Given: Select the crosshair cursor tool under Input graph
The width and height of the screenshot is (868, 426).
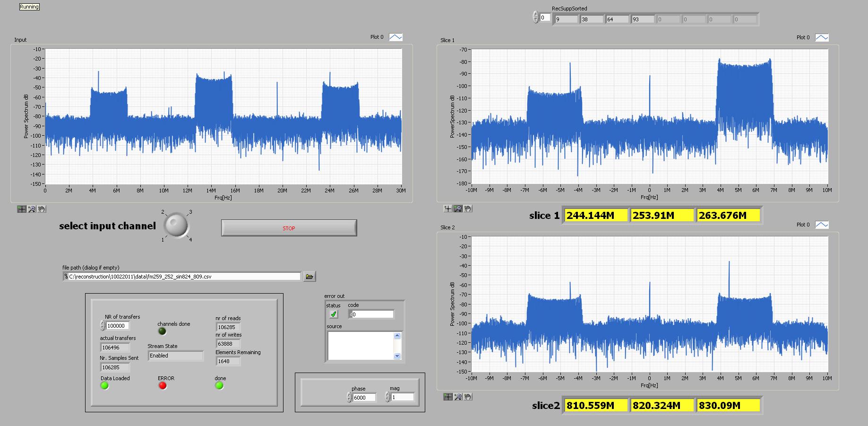Looking at the screenshot, I should click(22, 209).
